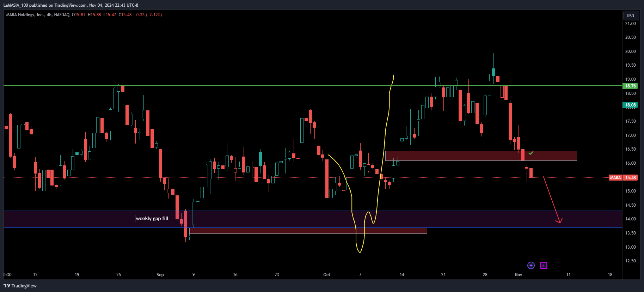Click the O15.81 open value in header
The height and width of the screenshot is (292, 644).
pyautogui.click(x=78, y=15)
